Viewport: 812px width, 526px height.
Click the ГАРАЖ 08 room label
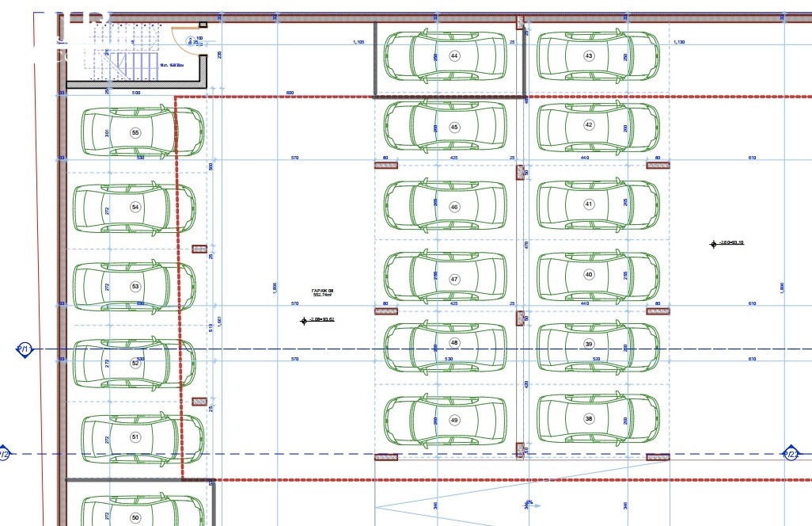pos(322,292)
